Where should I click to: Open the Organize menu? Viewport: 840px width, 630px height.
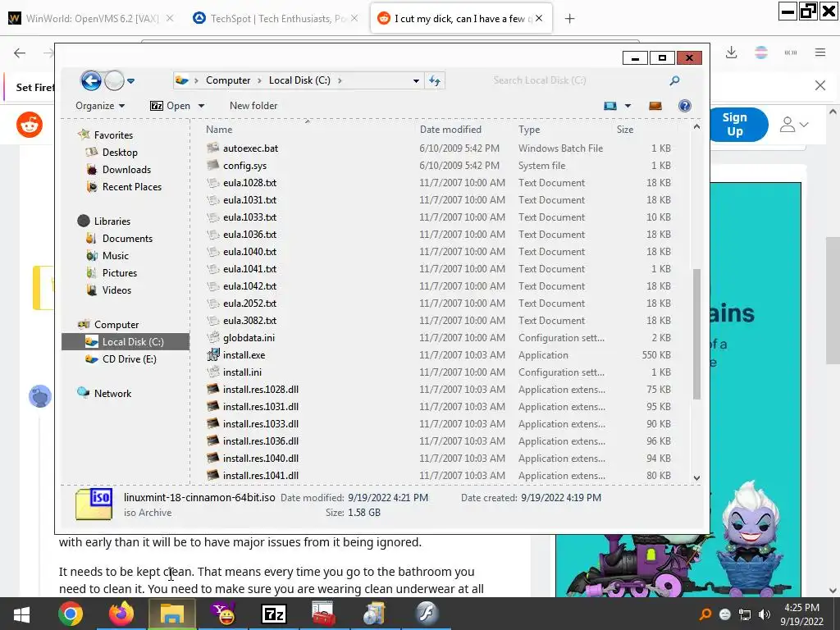coord(100,106)
